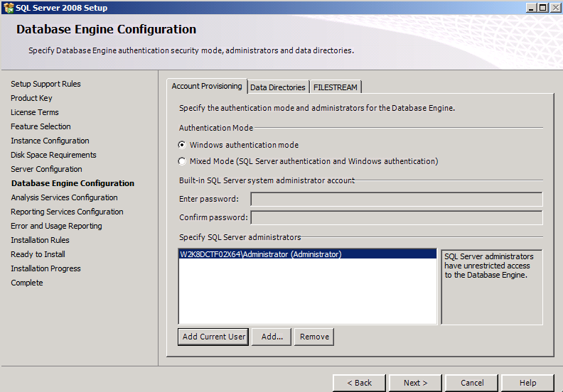Click Installation Progress step

pyautogui.click(x=45, y=268)
